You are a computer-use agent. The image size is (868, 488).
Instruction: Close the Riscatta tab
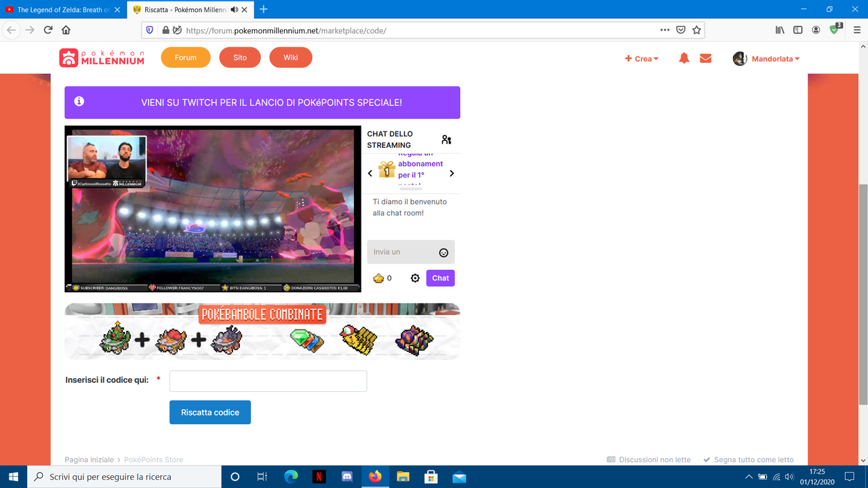point(245,9)
